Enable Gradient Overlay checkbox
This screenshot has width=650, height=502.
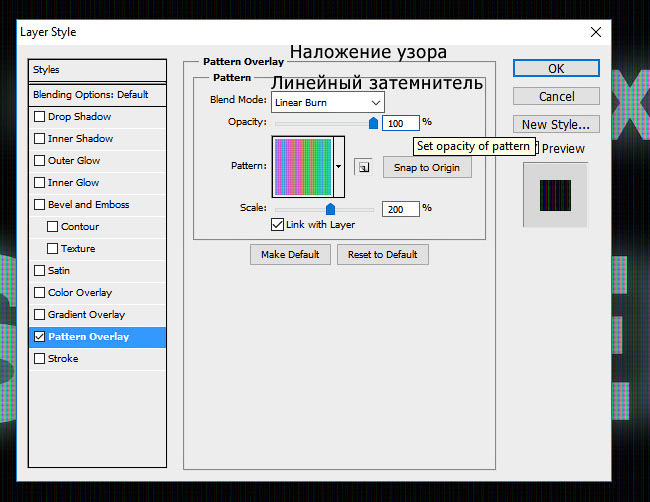tap(39, 314)
